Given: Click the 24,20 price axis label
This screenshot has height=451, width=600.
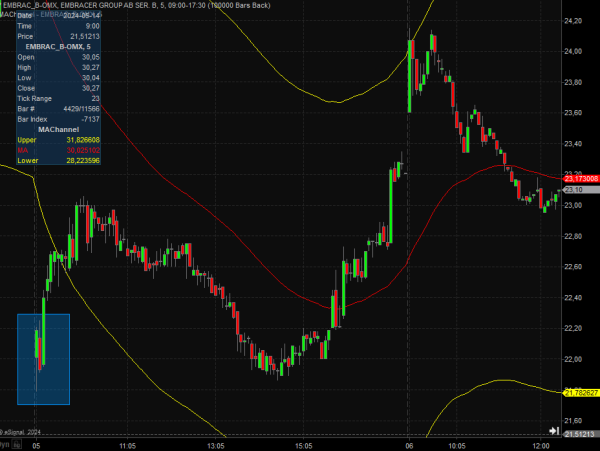Looking at the screenshot, I should [x=573, y=21].
